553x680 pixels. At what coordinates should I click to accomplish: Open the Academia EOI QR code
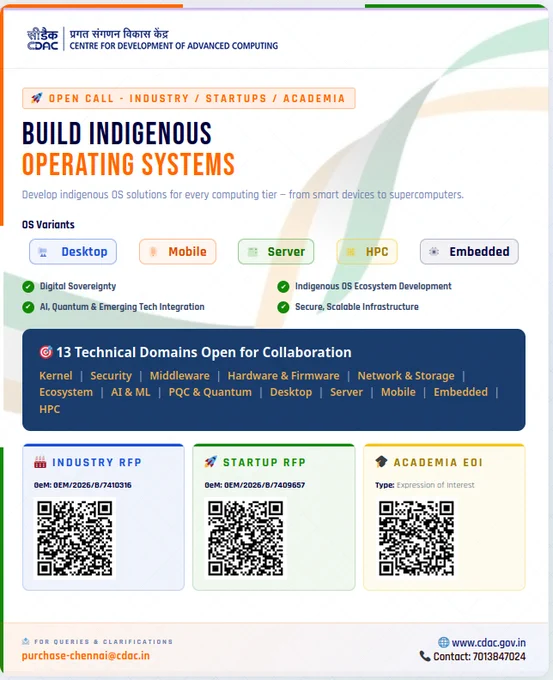point(416,538)
